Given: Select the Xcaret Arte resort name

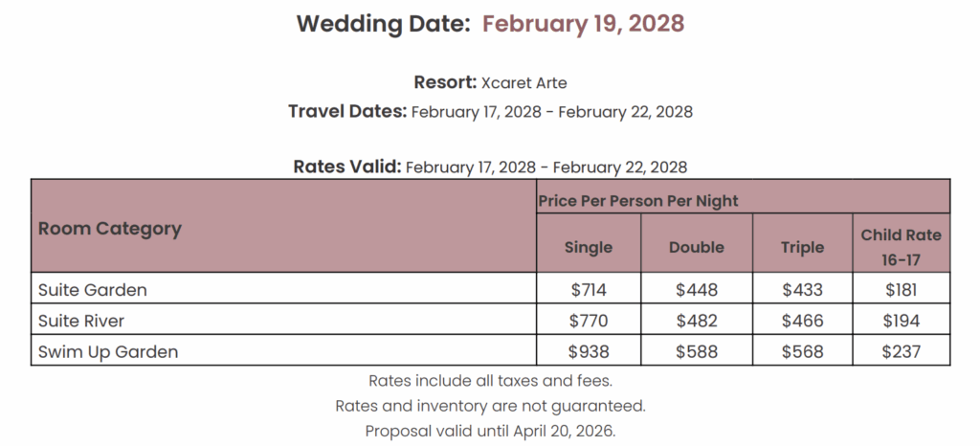Looking at the screenshot, I should [524, 83].
